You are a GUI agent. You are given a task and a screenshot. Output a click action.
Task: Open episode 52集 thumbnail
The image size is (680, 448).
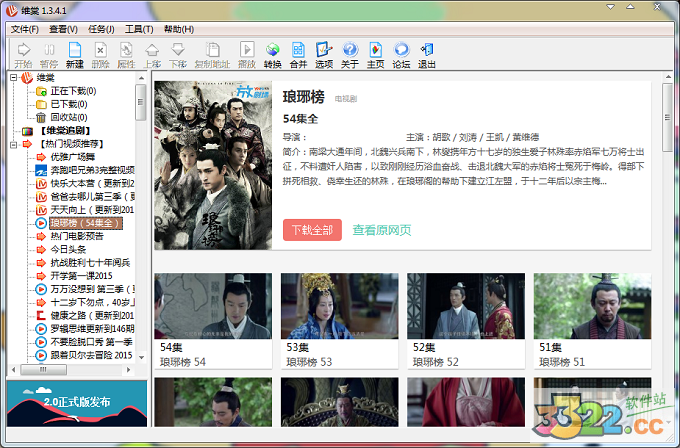[466, 306]
